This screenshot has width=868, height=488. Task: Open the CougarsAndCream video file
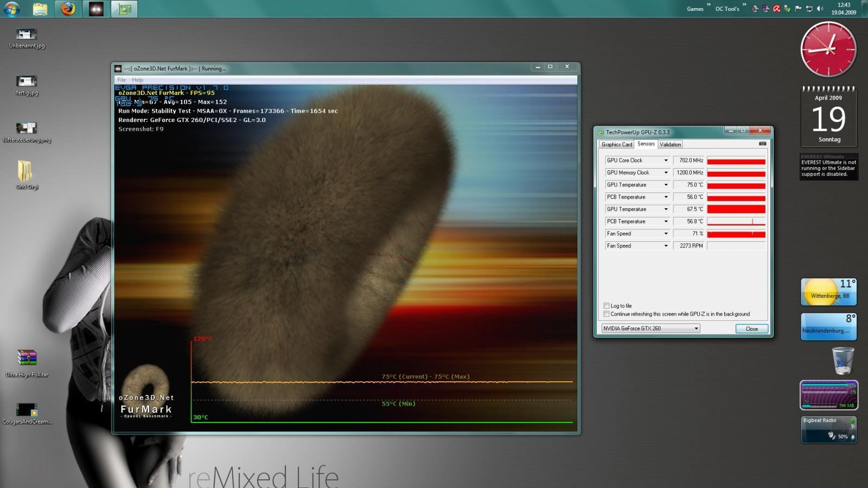27,413
